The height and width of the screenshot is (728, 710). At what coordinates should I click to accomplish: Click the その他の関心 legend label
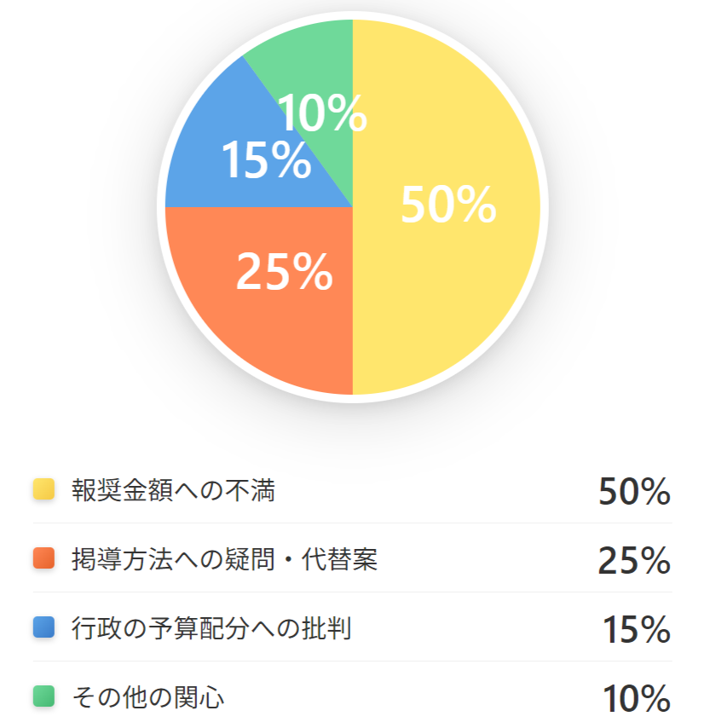pyautogui.click(x=148, y=697)
